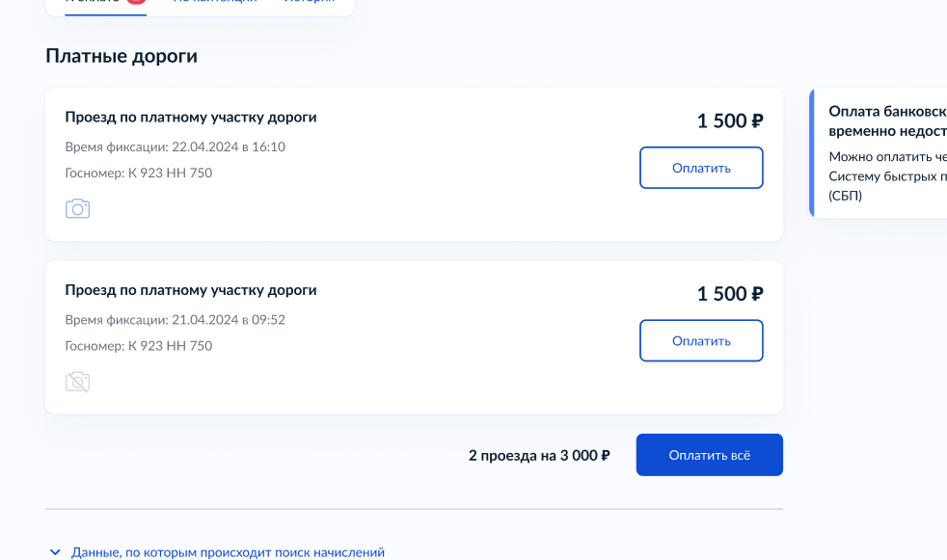
Task: Click title of toll card fixed at 09:52
Action: point(191,290)
